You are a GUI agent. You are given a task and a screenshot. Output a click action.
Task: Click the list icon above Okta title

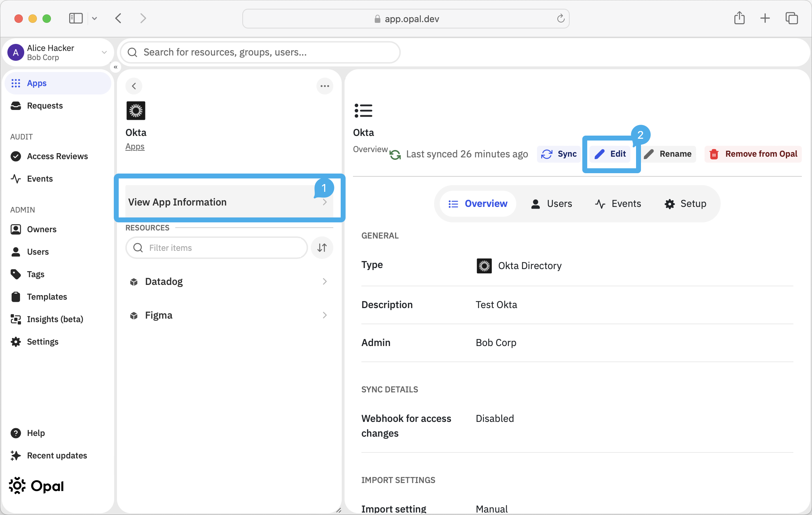coord(364,111)
